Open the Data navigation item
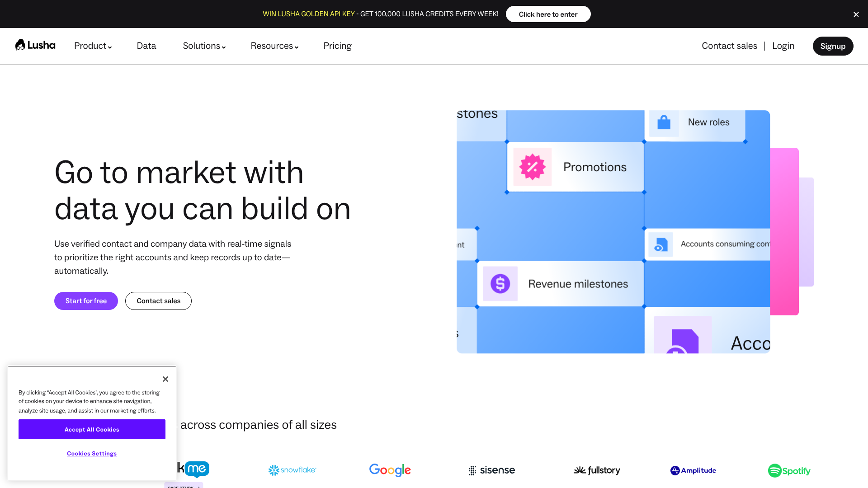 click(146, 46)
